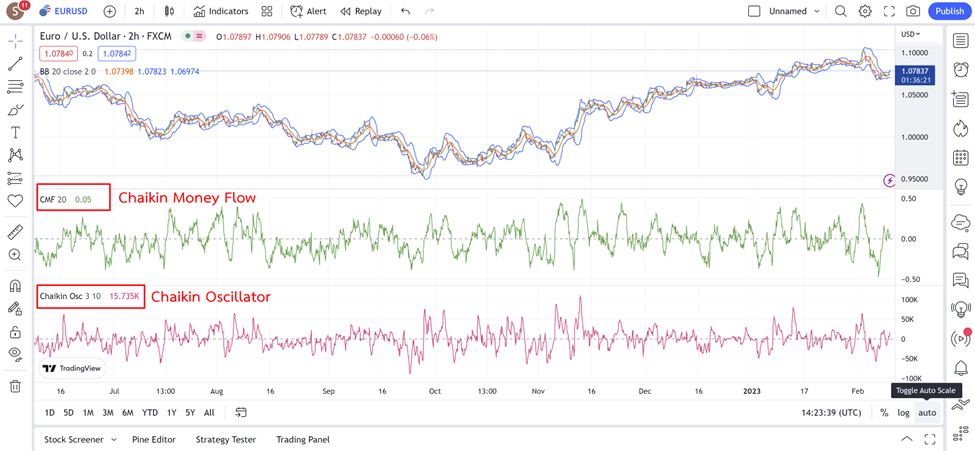Show All time range

tap(210, 412)
